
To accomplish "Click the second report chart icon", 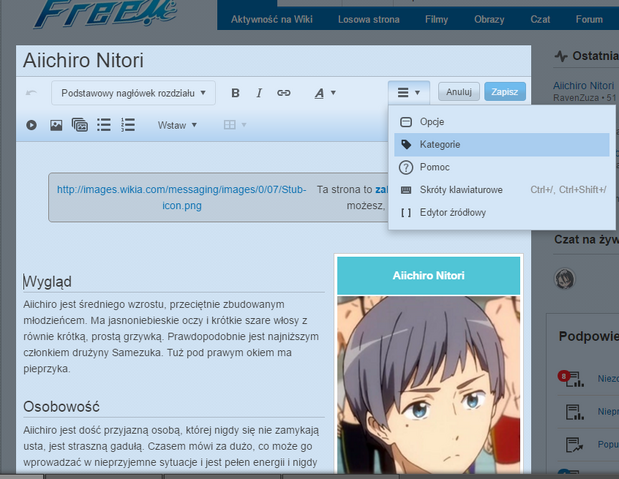I will pyautogui.click(x=574, y=412).
